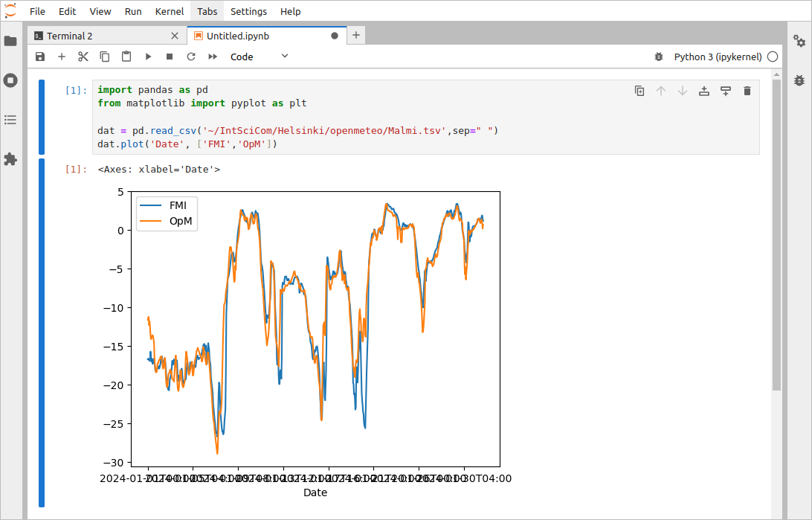Restart kernel and run all cells
This screenshot has width=812, height=520.
click(x=213, y=57)
